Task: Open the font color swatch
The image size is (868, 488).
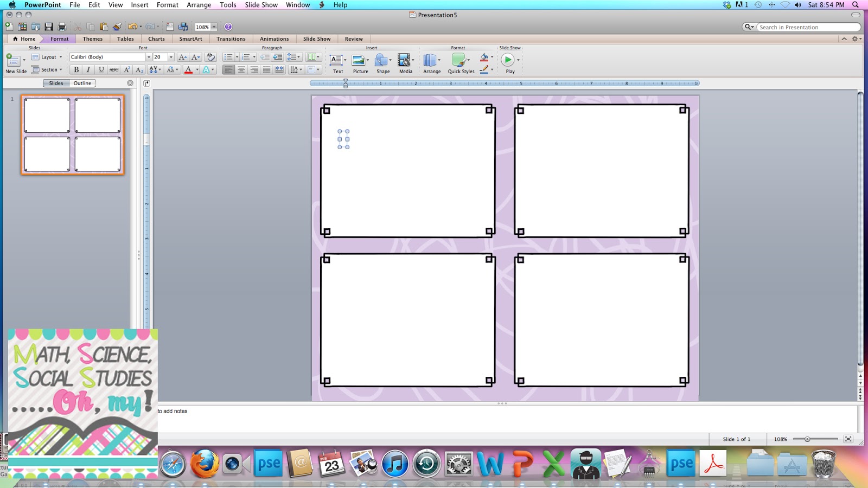Action: click(188, 69)
